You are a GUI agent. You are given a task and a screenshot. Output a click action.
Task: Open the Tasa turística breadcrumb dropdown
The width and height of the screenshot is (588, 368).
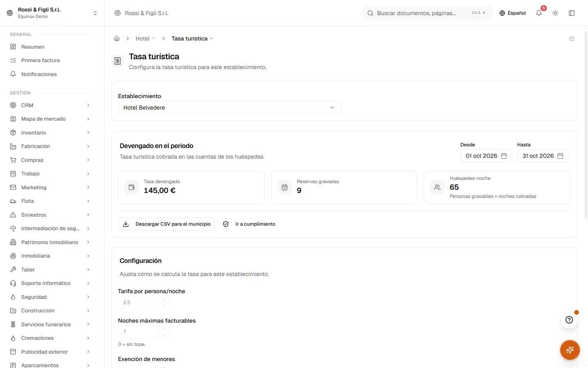[x=192, y=38]
